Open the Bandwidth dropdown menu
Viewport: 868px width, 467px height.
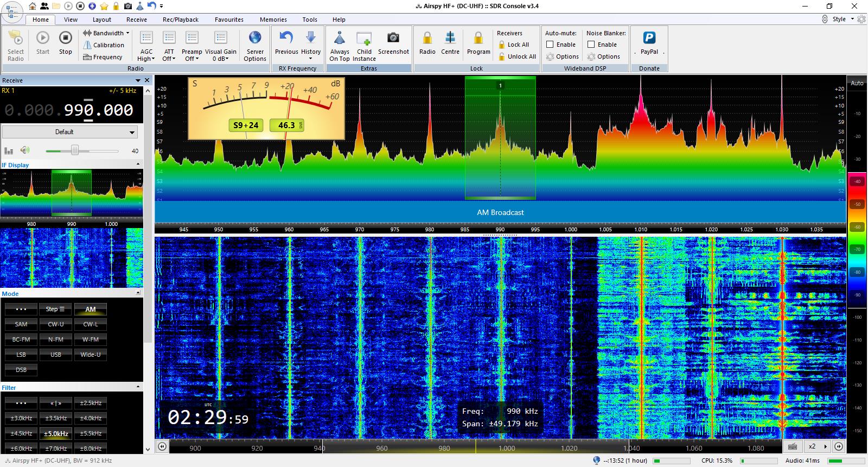coord(106,33)
